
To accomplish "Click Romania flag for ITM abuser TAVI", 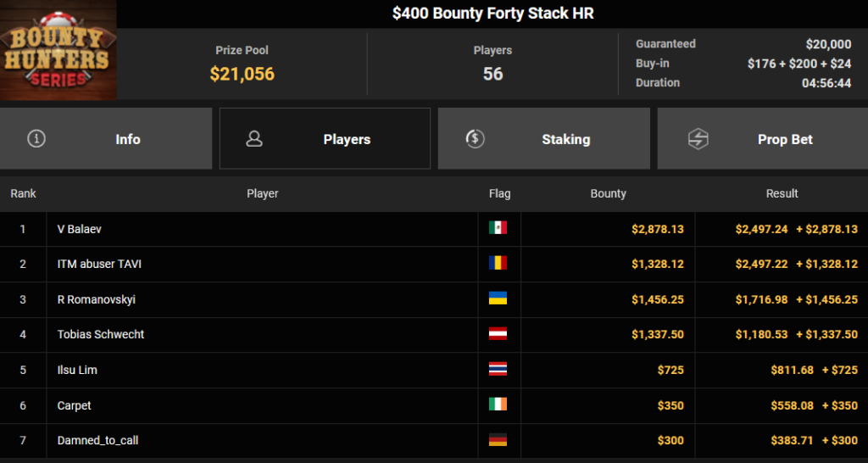I will coord(498,263).
